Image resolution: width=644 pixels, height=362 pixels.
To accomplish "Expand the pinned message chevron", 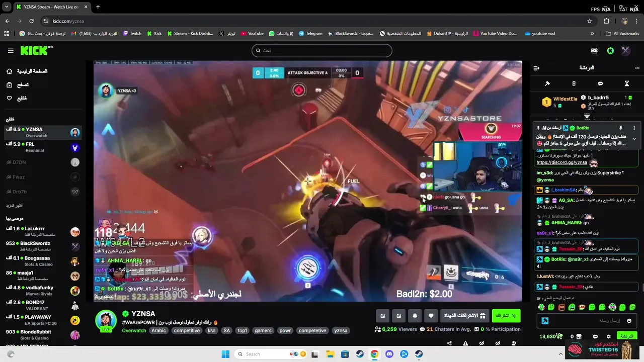I will click(x=634, y=139).
